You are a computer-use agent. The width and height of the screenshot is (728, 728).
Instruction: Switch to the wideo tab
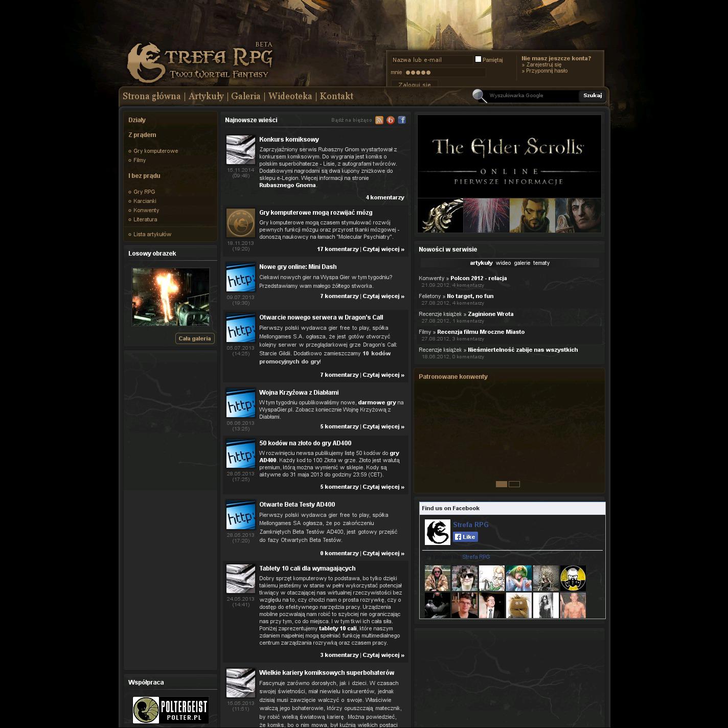tap(503, 263)
